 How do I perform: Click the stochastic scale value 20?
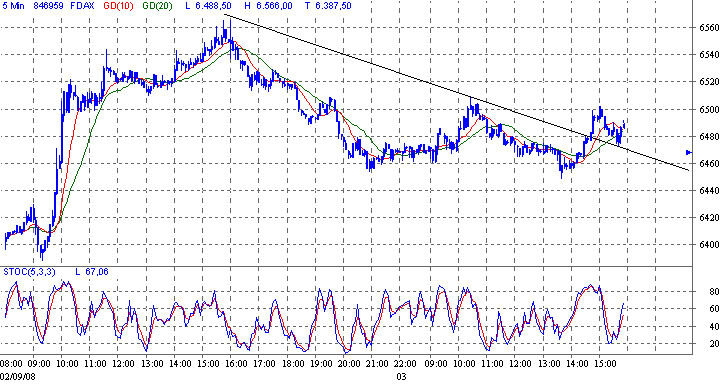pyautogui.click(x=714, y=344)
